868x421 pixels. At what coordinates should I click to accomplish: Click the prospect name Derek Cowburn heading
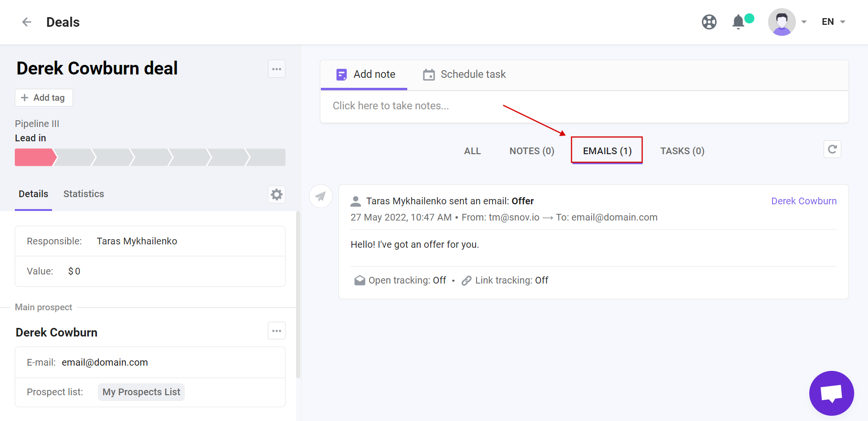pyautogui.click(x=56, y=332)
